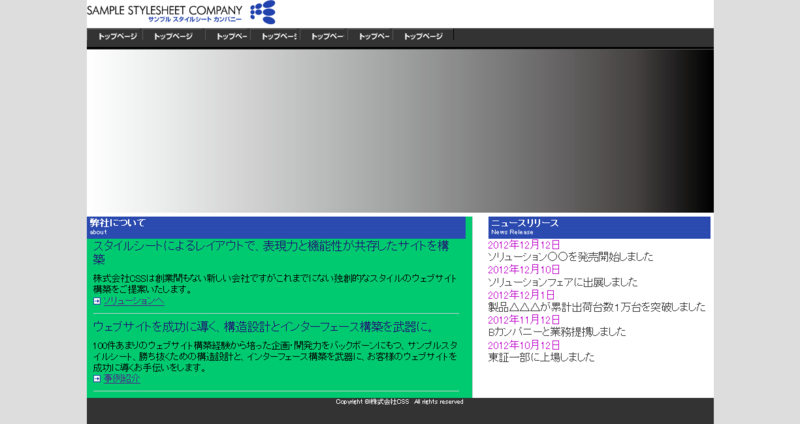This screenshot has height=424, width=800.
Task: Select the third navigation menu item
Action: (x=231, y=36)
